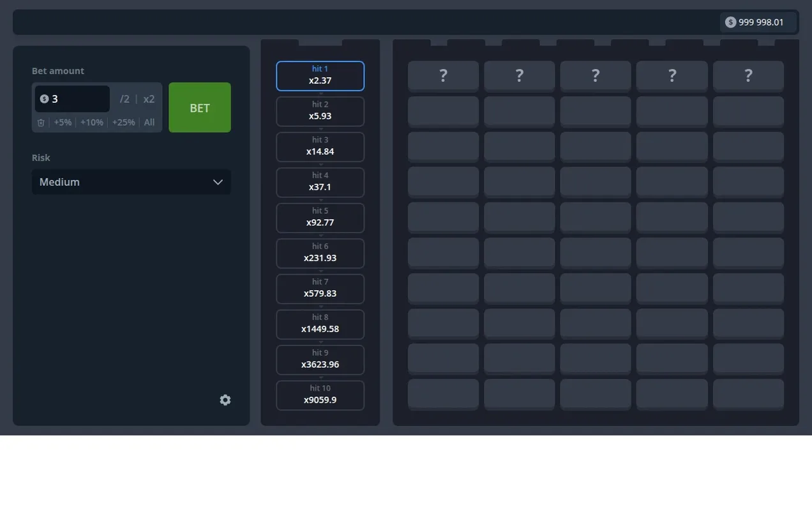Increase bet by +5%
The image size is (812, 507).
63,123
